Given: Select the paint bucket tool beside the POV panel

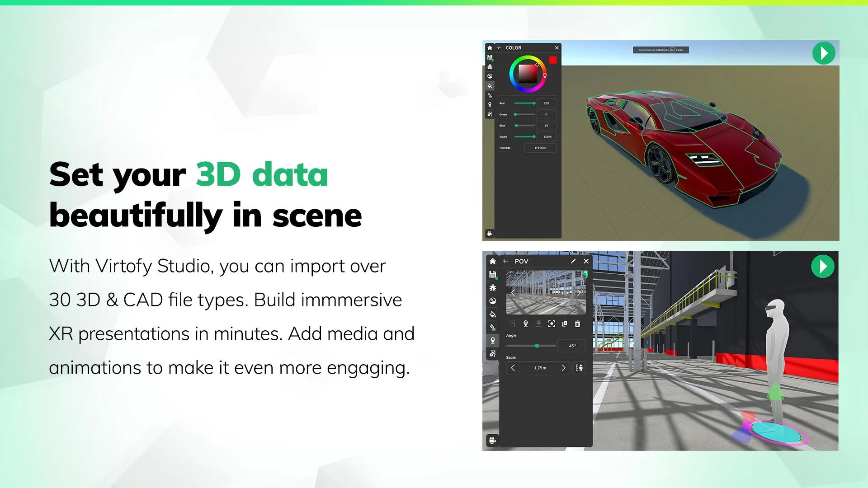Looking at the screenshot, I should coord(493,314).
